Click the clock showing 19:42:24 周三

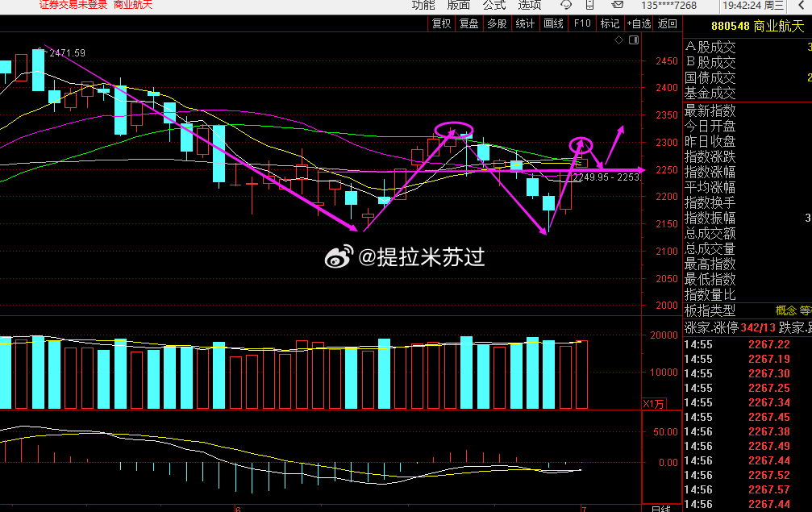(753, 5)
